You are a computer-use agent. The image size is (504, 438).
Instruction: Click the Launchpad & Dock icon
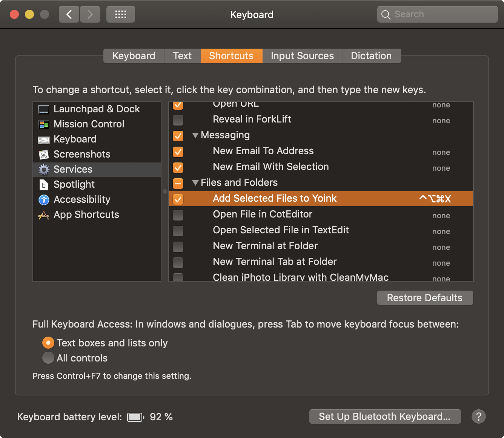(44, 109)
